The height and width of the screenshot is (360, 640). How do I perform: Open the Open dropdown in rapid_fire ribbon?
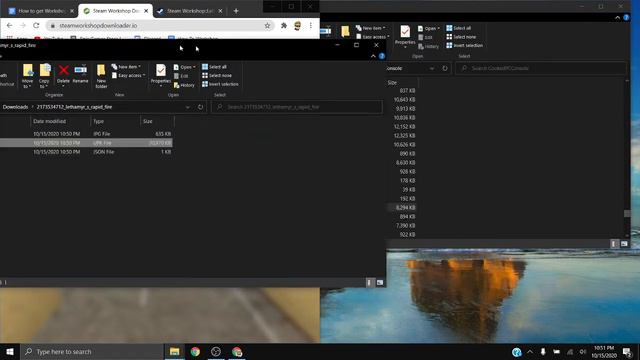coord(185,67)
